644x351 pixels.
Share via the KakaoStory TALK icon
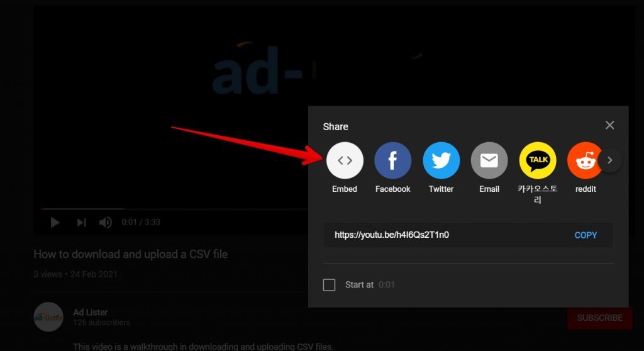(538, 160)
